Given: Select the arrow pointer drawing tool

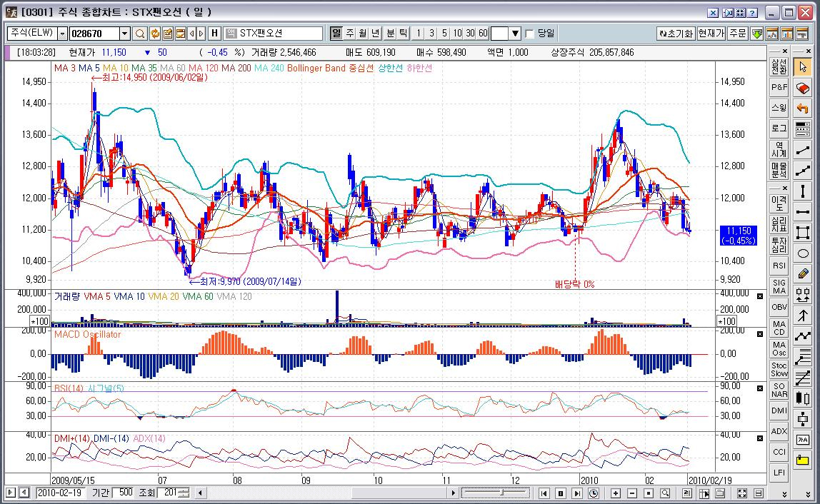Looking at the screenshot, I should click(803, 67).
